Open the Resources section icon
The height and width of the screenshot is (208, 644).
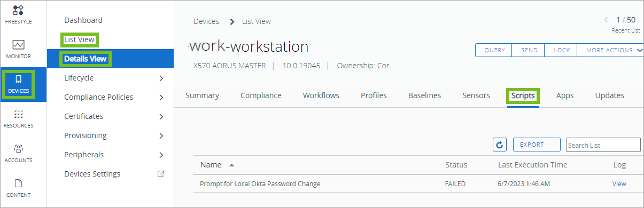coord(18,114)
